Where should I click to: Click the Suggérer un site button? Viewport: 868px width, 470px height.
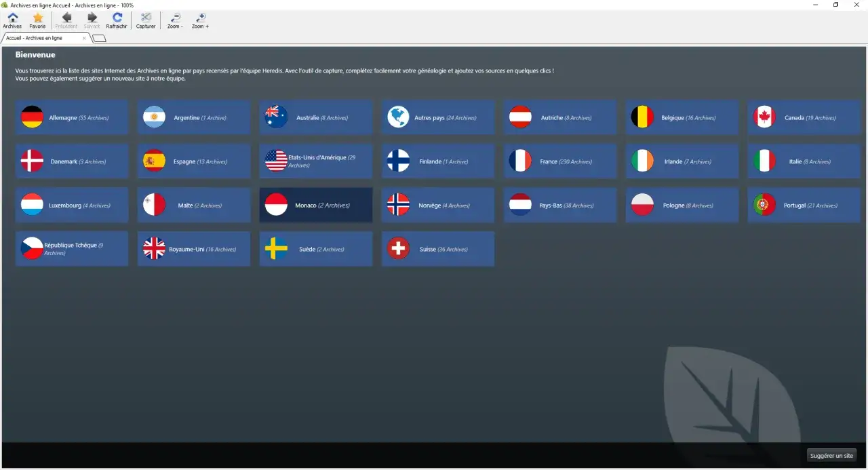[831, 456]
